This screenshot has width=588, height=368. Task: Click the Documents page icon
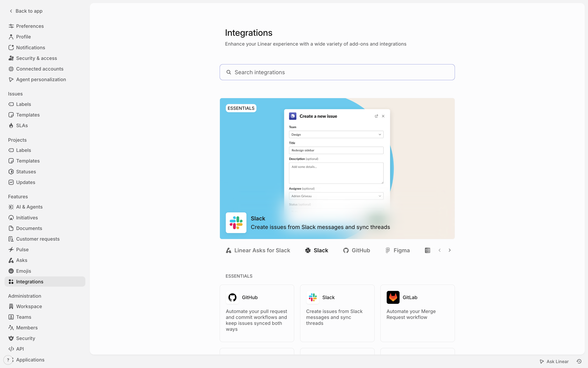click(x=11, y=228)
